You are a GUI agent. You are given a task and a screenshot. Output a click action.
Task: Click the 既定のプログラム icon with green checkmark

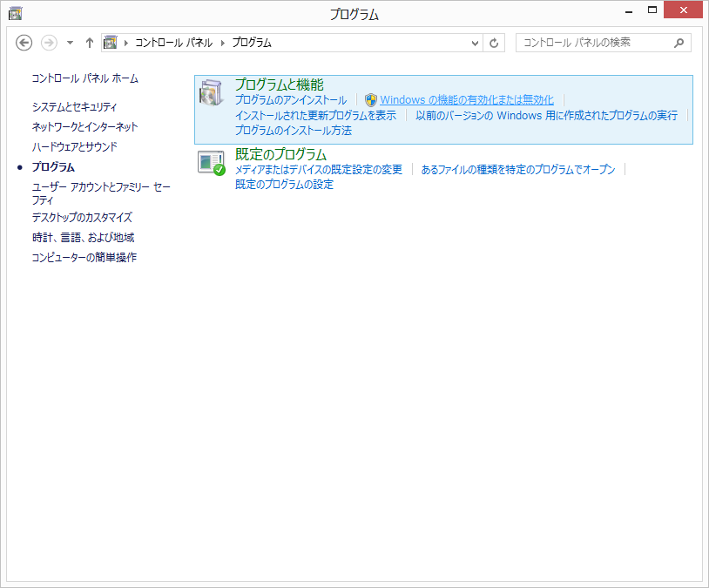(211, 163)
